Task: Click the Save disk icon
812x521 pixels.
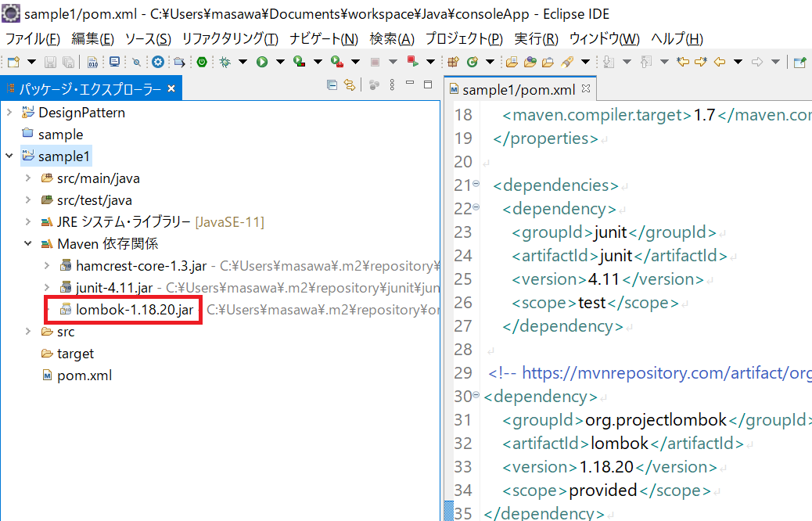Action: [50, 62]
